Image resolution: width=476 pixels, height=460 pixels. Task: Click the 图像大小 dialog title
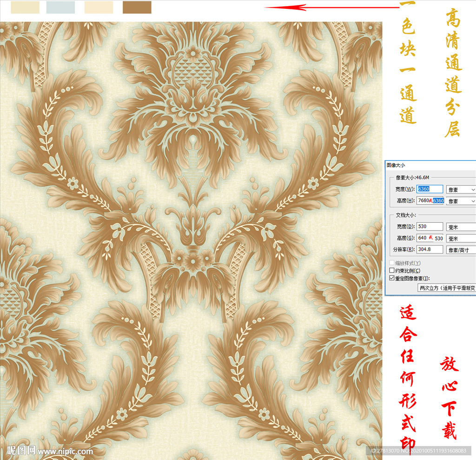(x=396, y=165)
